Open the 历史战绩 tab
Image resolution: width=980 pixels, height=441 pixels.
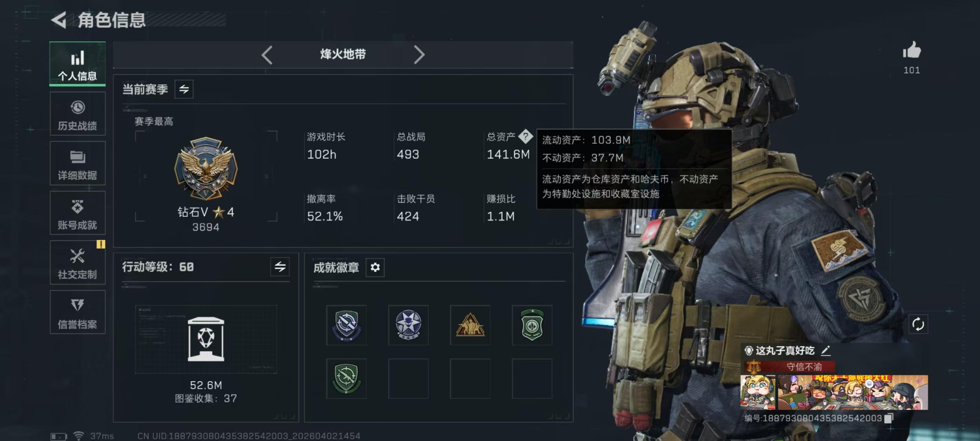[77, 113]
